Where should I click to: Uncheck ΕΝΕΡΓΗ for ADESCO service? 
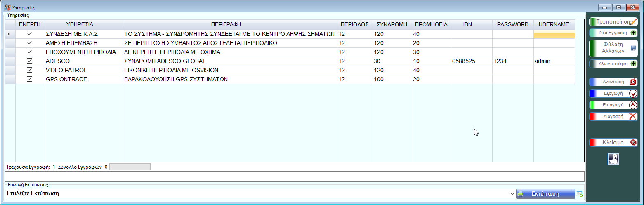(x=30, y=61)
